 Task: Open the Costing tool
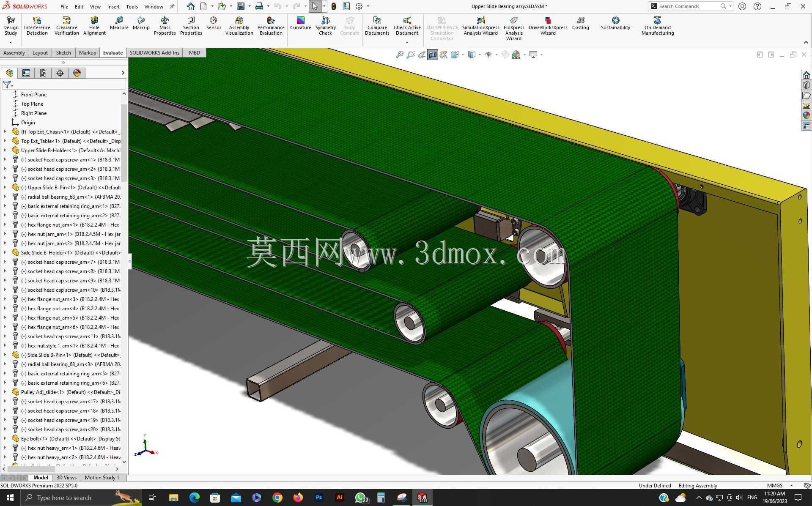(x=580, y=24)
